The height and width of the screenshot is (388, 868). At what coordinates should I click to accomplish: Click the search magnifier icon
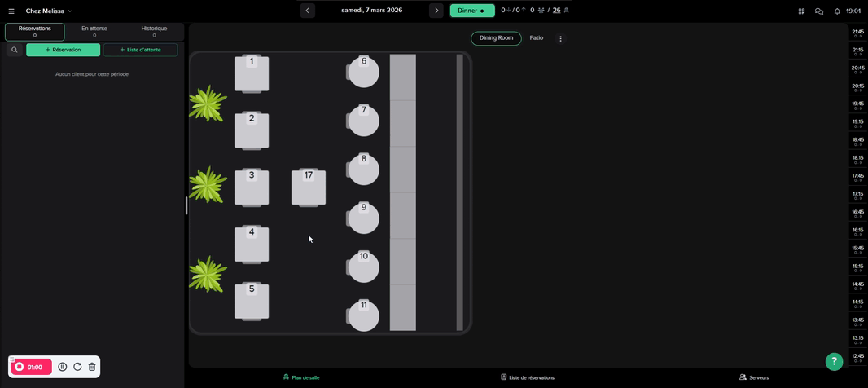click(14, 50)
